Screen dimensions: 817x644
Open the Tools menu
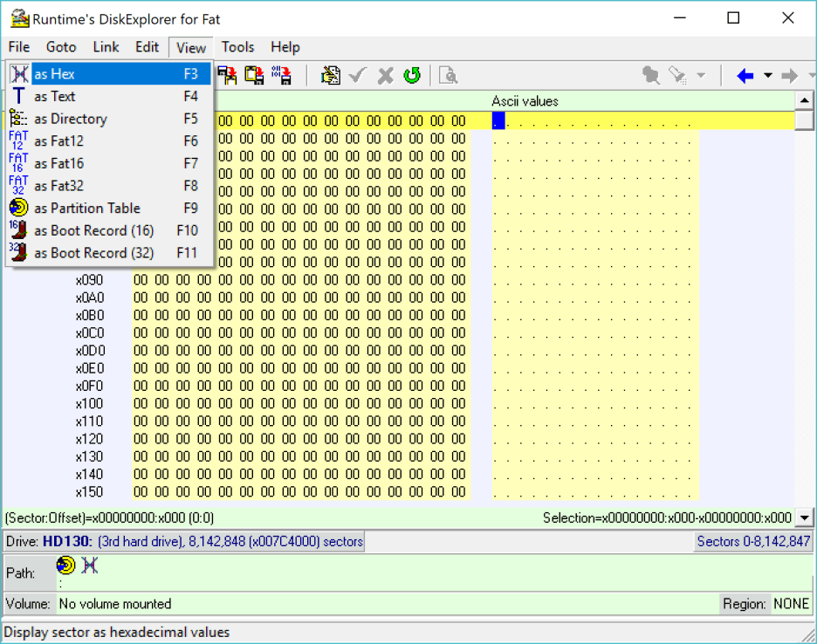(237, 47)
